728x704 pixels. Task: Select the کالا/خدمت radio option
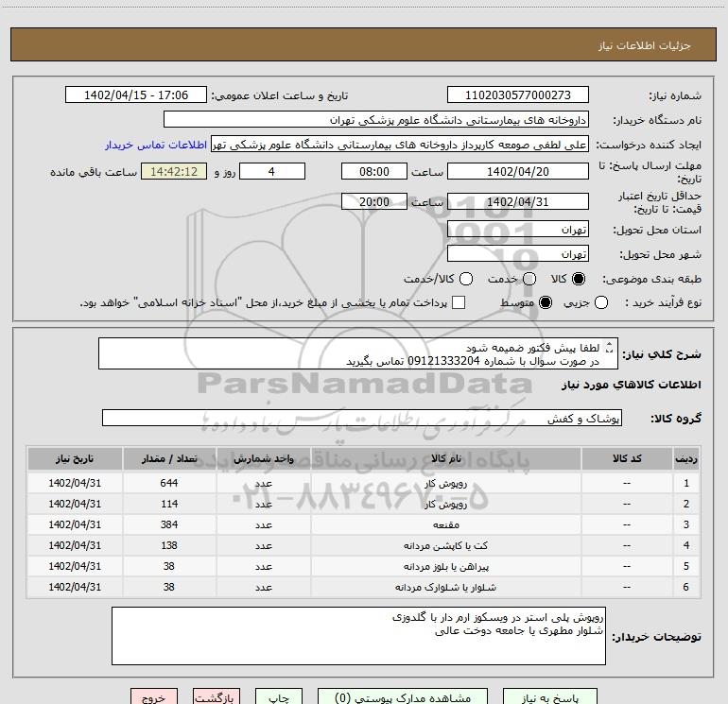tap(466, 279)
